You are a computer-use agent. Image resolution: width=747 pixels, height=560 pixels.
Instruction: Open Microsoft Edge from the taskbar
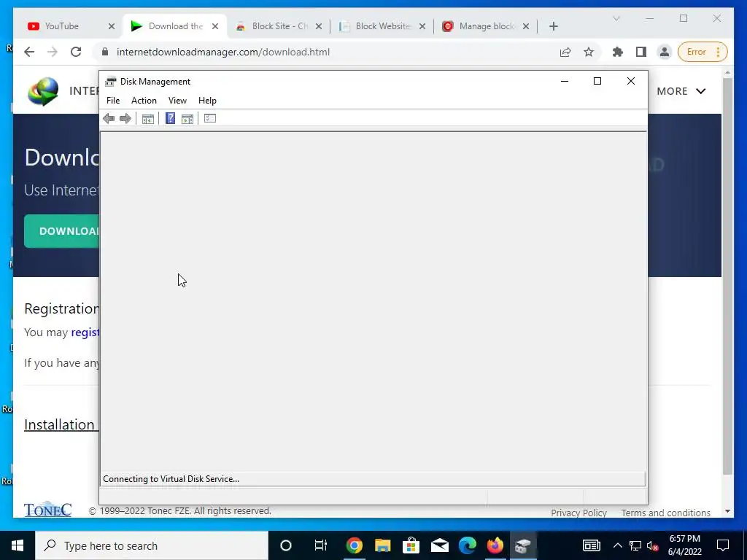click(468, 545)
